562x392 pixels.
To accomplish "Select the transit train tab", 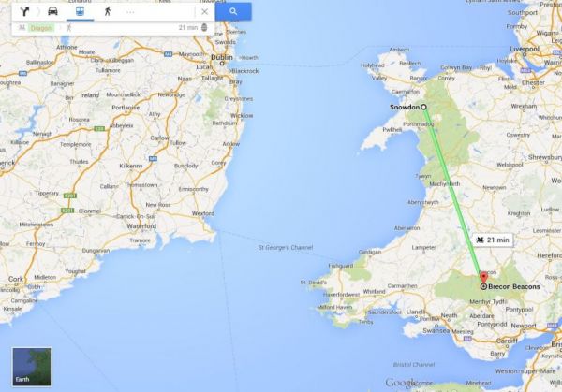I will pyautogui.click(x=80, y=11).
